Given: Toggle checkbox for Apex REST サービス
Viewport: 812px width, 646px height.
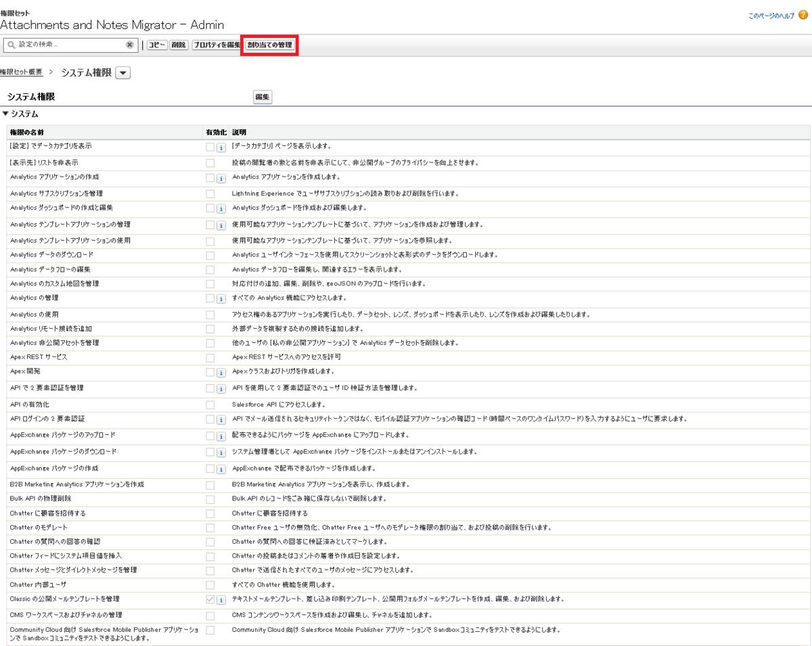Looking at the screenshot, I should (x=210, y=357).
